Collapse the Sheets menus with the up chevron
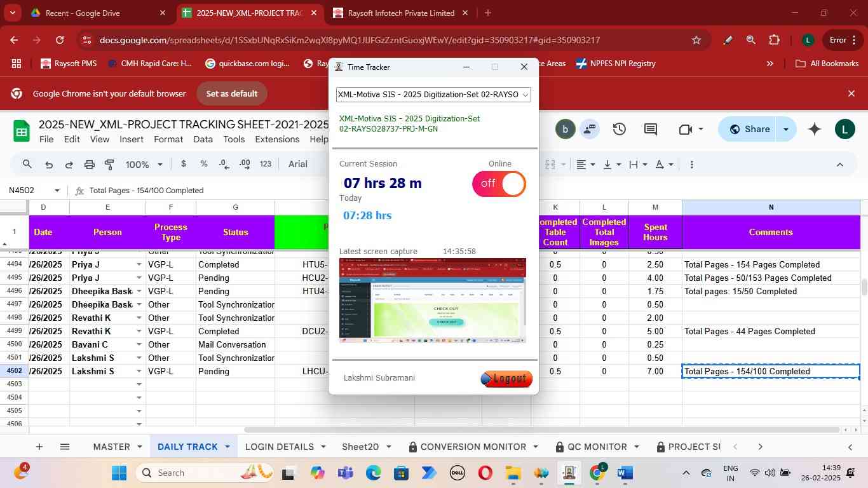Image resolution: width=868 pixels, height=488 pixels. point(839,165)
